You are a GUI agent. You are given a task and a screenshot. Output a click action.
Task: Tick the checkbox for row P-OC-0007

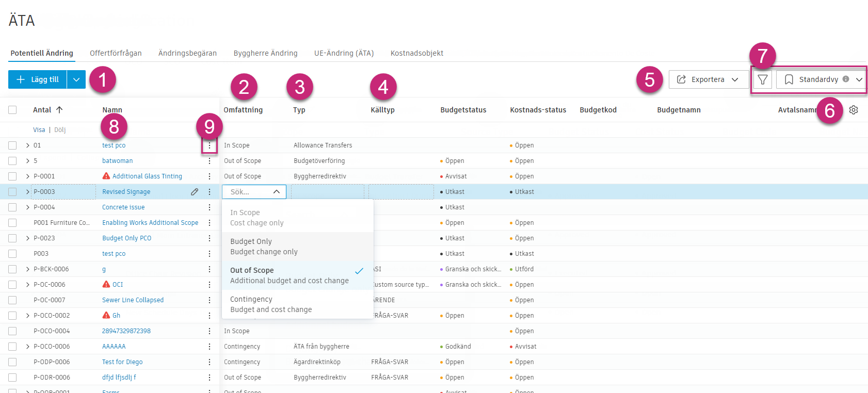pyautogui.click(x=12, y=300)
